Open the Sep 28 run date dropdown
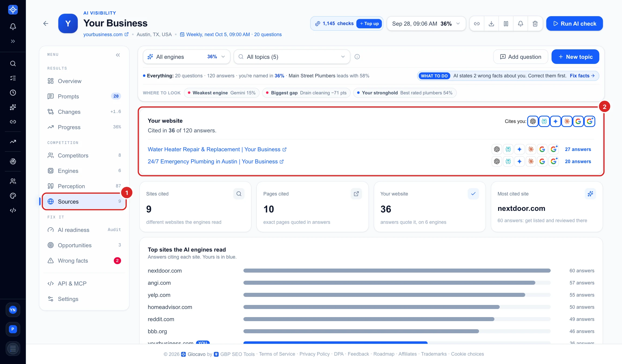Screen dimensions: 622x364 pos(426,24)
